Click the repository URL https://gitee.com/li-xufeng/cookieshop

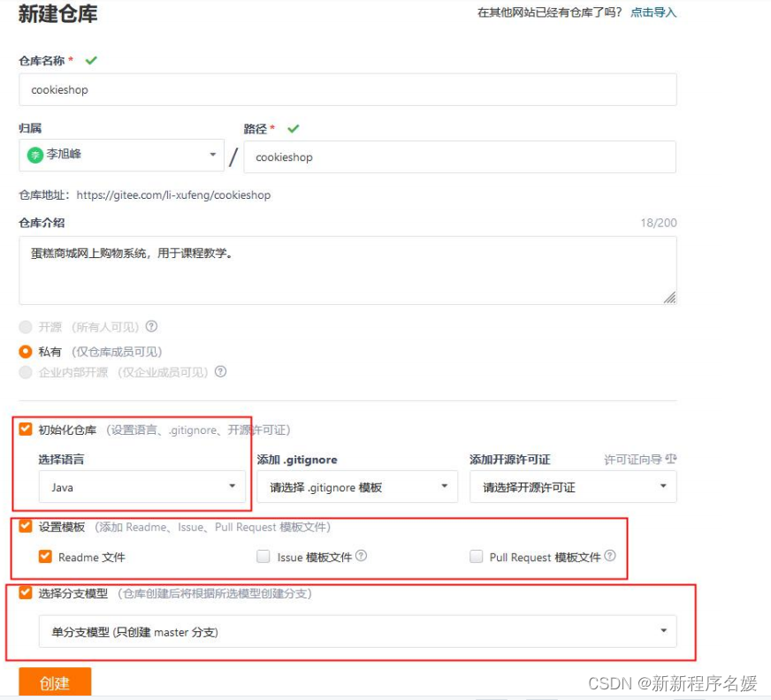(173, 195)
